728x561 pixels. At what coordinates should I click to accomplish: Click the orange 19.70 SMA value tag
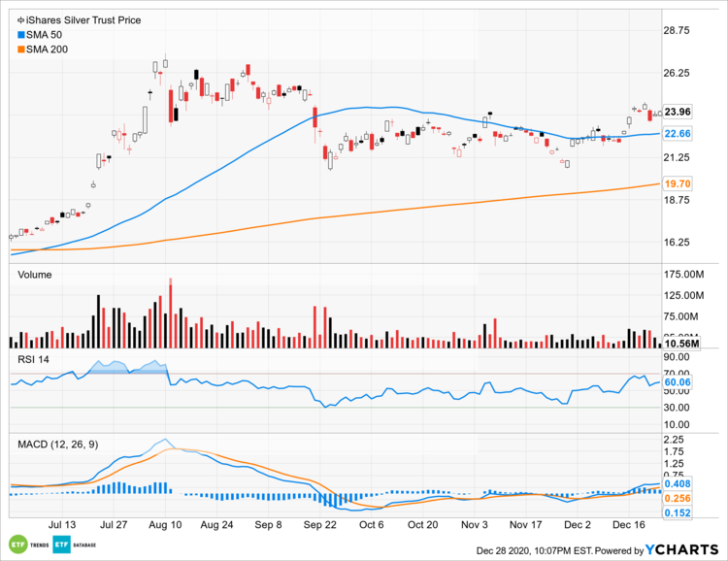[677, 183]
